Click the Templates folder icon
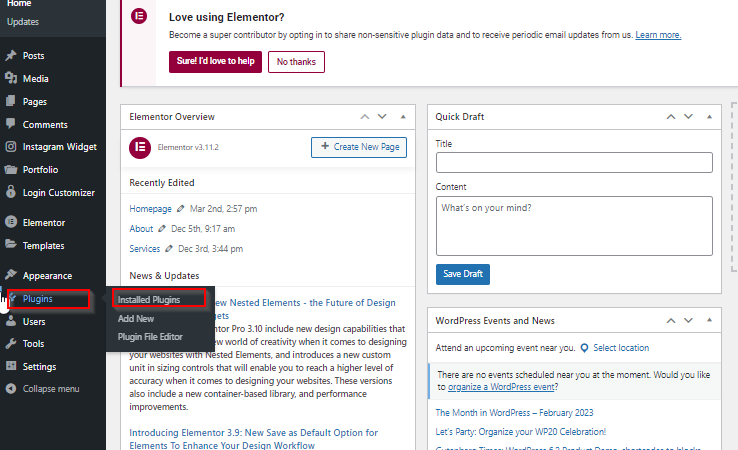This screenshot has width=738, height=450. [x=11, y=244]
